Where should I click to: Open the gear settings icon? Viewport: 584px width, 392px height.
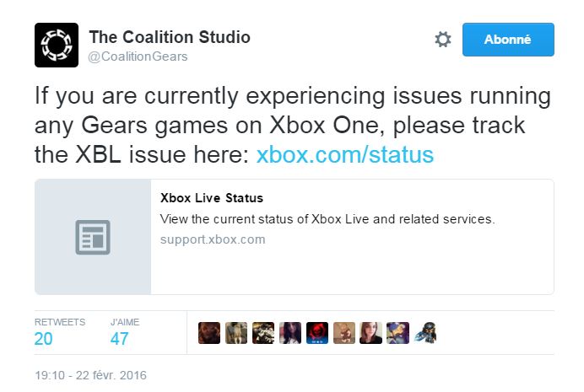(443, 40)
